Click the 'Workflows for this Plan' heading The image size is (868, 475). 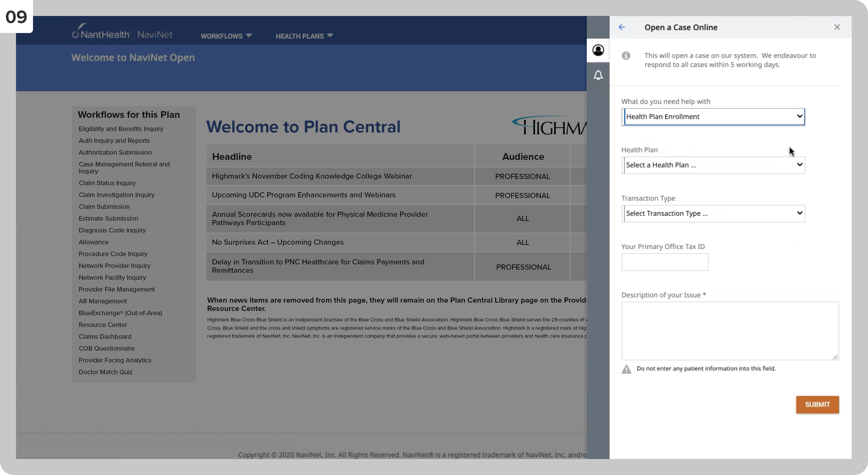(x=129, y=115)
